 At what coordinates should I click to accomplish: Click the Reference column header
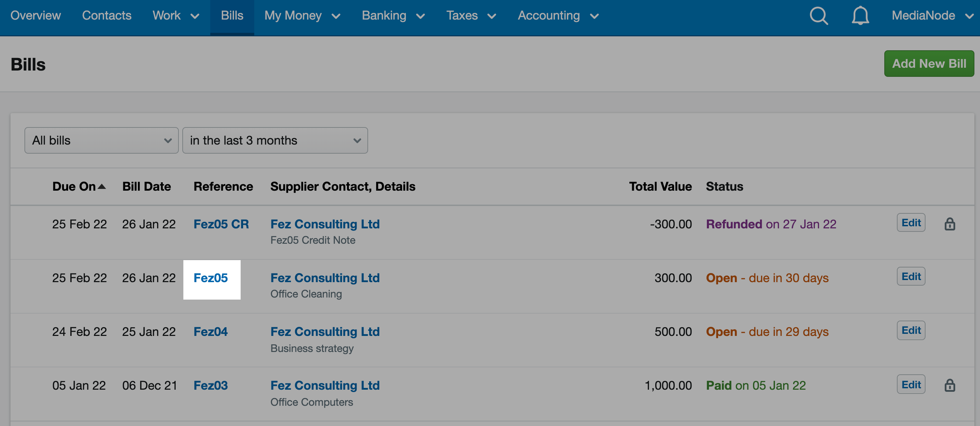coord(223,186)
